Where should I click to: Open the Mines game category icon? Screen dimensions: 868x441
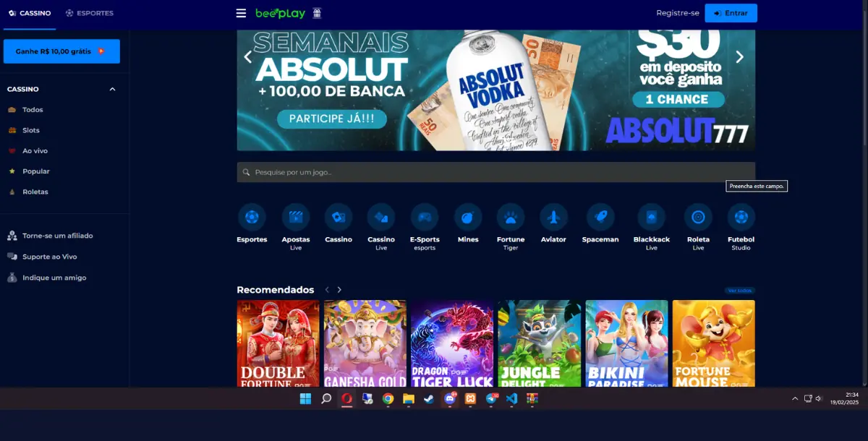[x=468, y=217]
